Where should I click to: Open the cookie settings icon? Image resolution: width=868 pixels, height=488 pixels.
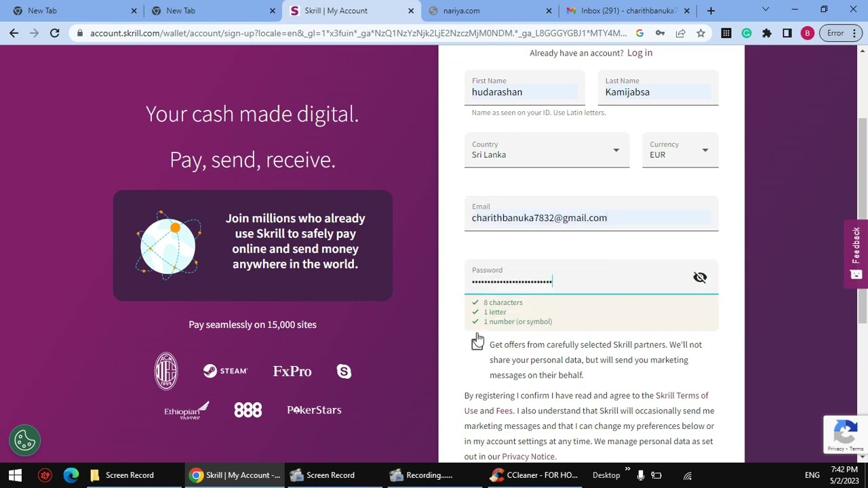25,441
